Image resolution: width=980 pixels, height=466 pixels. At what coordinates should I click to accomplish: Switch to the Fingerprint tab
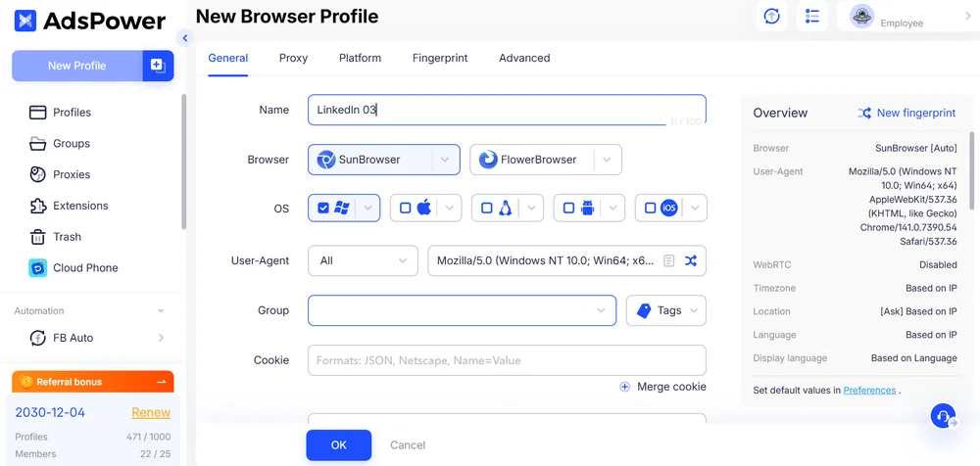440,58
